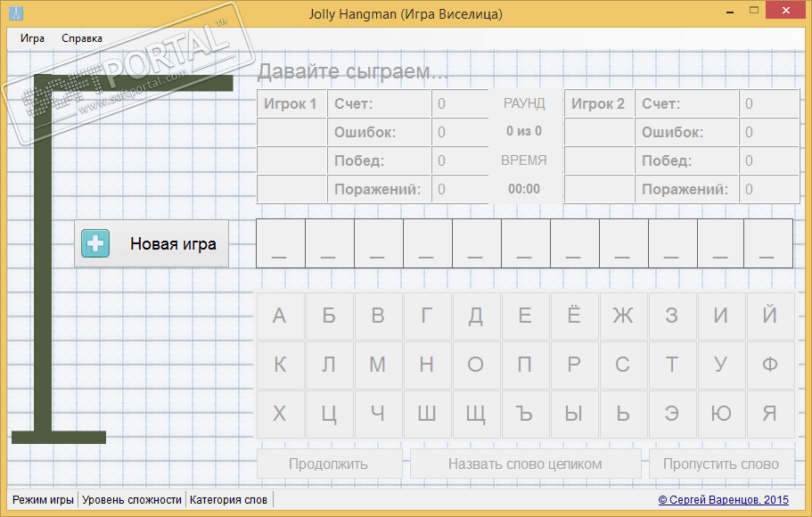Pick letter Ц

pos(329,414)
